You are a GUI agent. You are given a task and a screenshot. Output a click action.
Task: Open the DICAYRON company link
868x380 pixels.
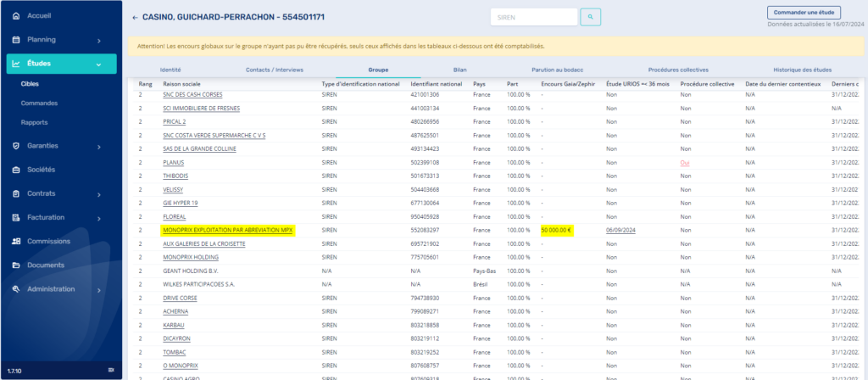click(176, 339)
